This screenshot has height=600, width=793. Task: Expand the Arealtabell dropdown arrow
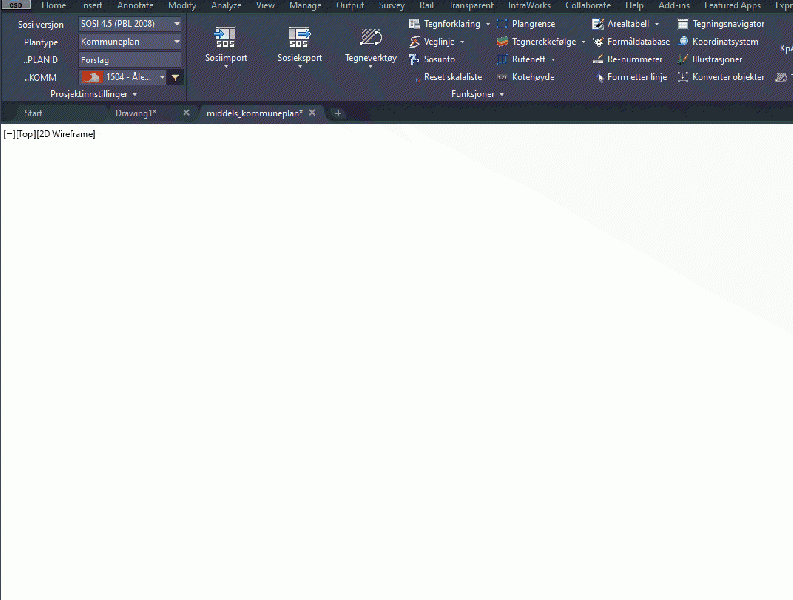coord(656,24)
